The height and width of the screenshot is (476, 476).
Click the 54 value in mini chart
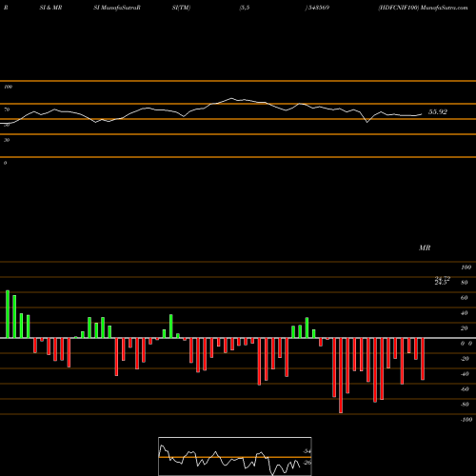click(307, 451)
